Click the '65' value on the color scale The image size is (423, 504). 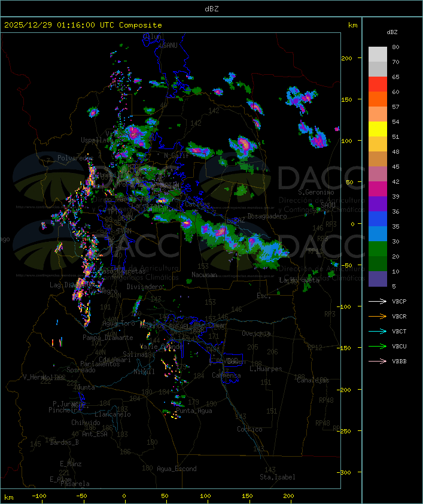395,77
